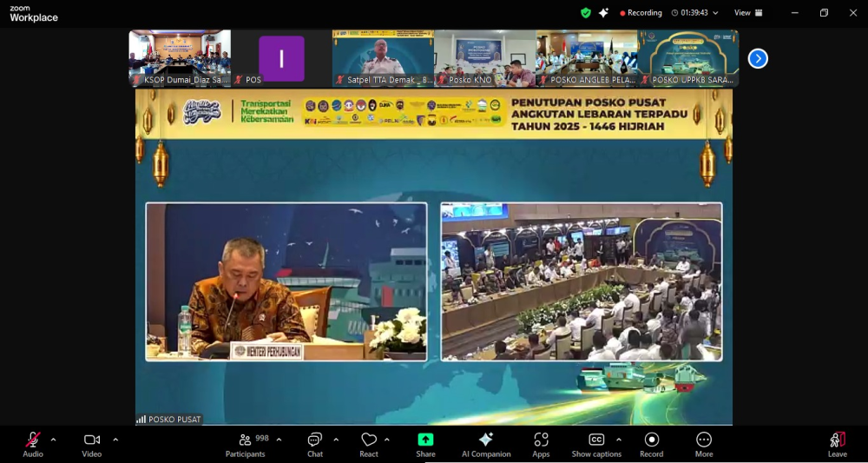Screen dimensions: 868x463
Task: Click muted mic icon on POS tile
Action: (239, 80)
